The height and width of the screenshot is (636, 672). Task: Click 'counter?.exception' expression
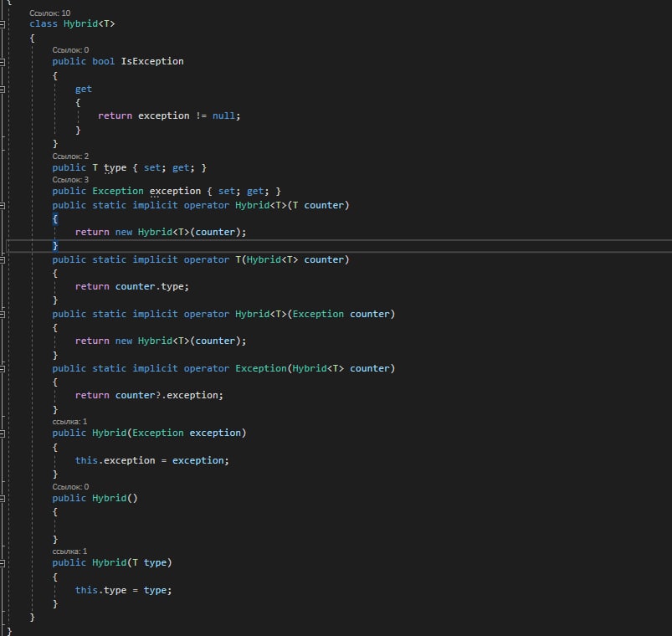tap(167, 396)
